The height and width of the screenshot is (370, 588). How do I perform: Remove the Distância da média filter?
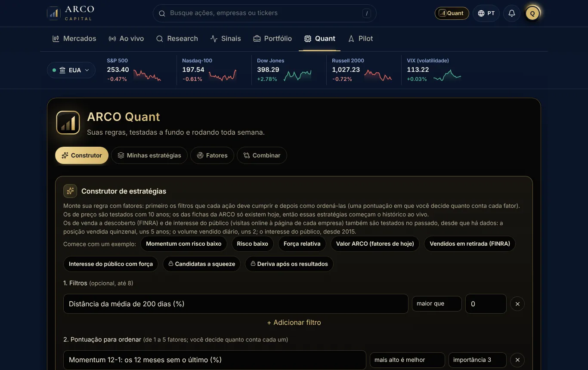(517, 304)
